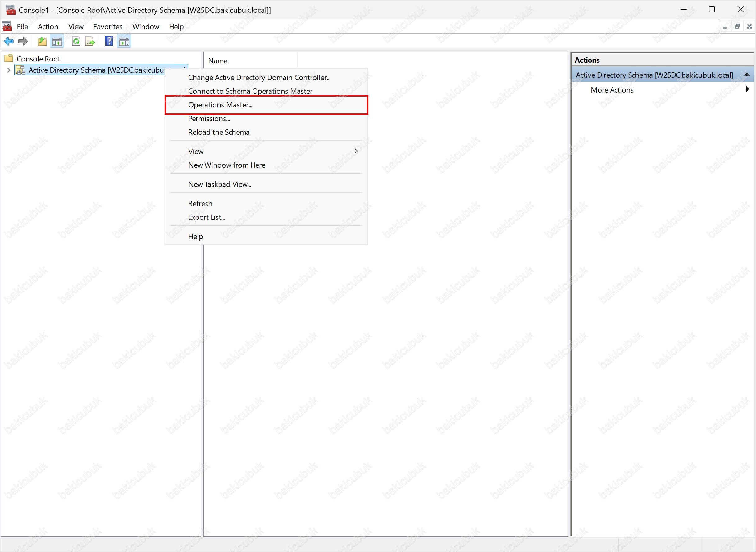This screenshot has height=552, width=756.
Task: Open the View menu in menu bar
Action: 76,27
